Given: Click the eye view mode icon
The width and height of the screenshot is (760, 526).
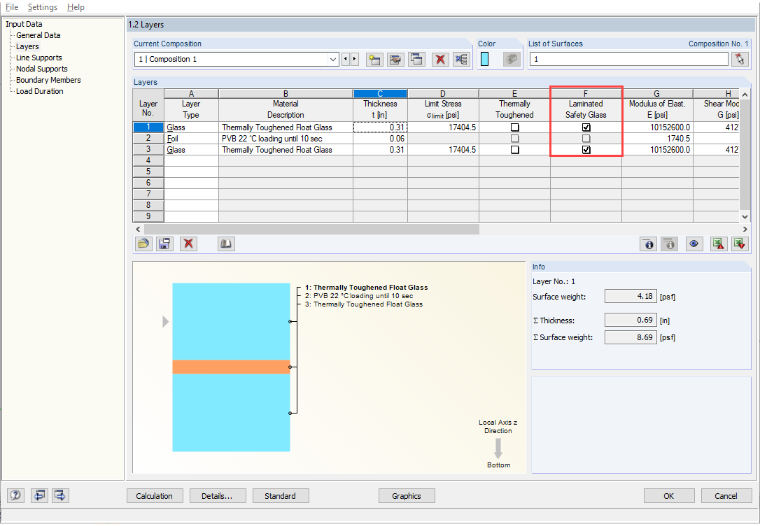Looking at the screenshot, I should coord(694,244).
